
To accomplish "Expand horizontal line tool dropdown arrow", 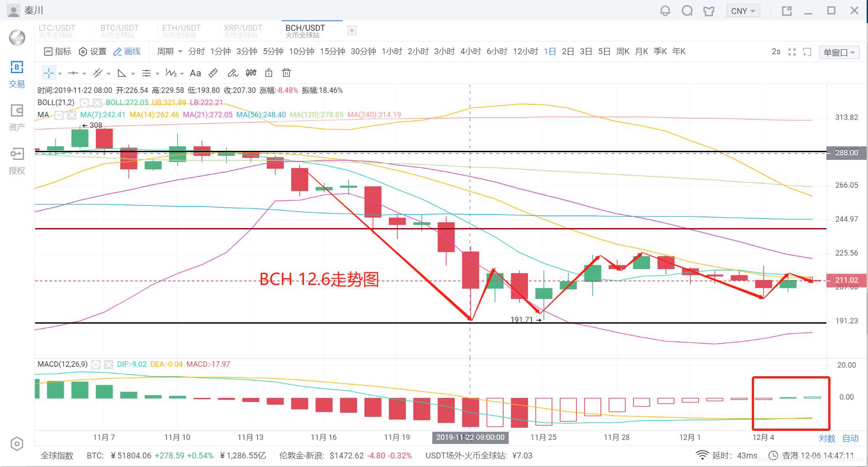I will pyautogui.click(x=84, y=74).
